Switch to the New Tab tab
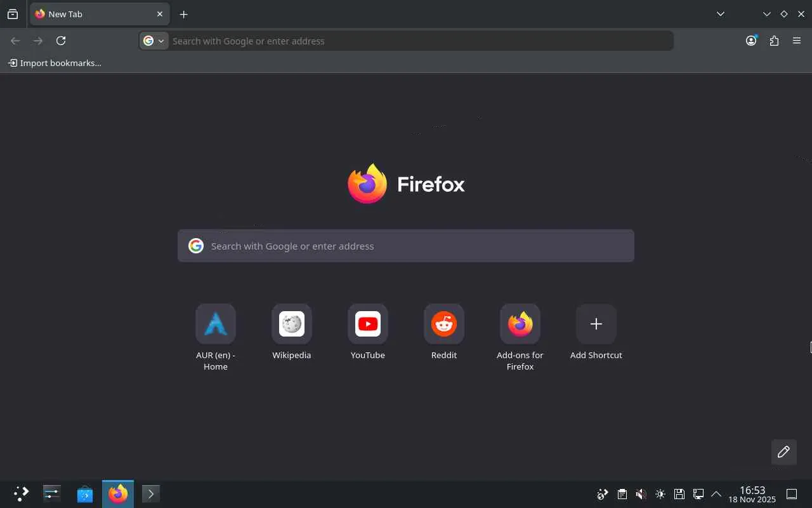The image size is (812, 508). click(100, 14)
